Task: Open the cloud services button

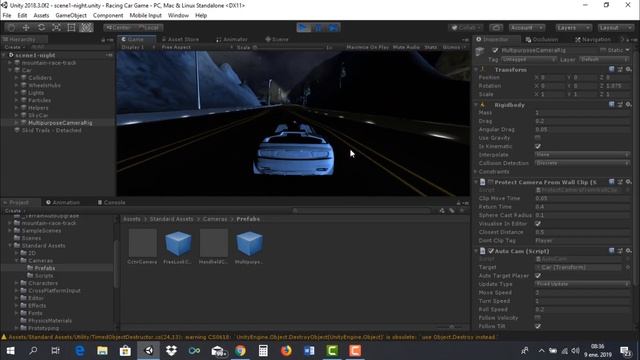Action: click(496, 27)
